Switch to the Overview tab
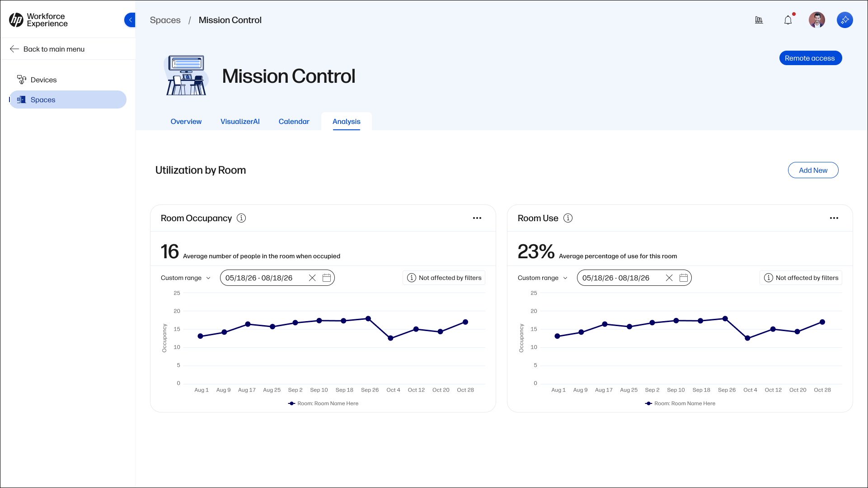Screen dimensions: 868x488 click(186, 121)
